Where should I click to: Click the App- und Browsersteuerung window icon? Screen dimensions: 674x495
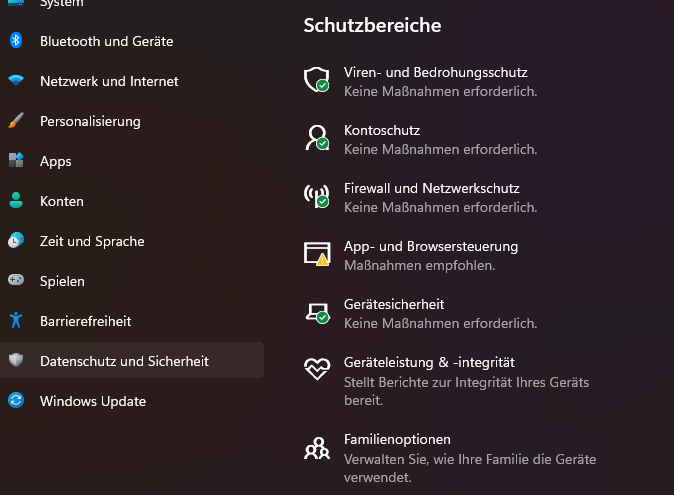coord(316,253)
